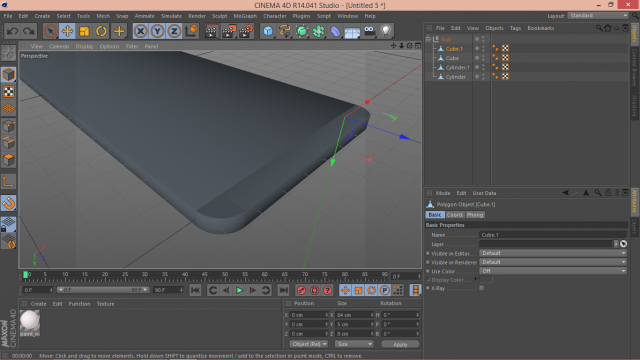Toggle X-axis lock button
The height and width of the screenshot is (360, 640).
(x=140, y=31)
